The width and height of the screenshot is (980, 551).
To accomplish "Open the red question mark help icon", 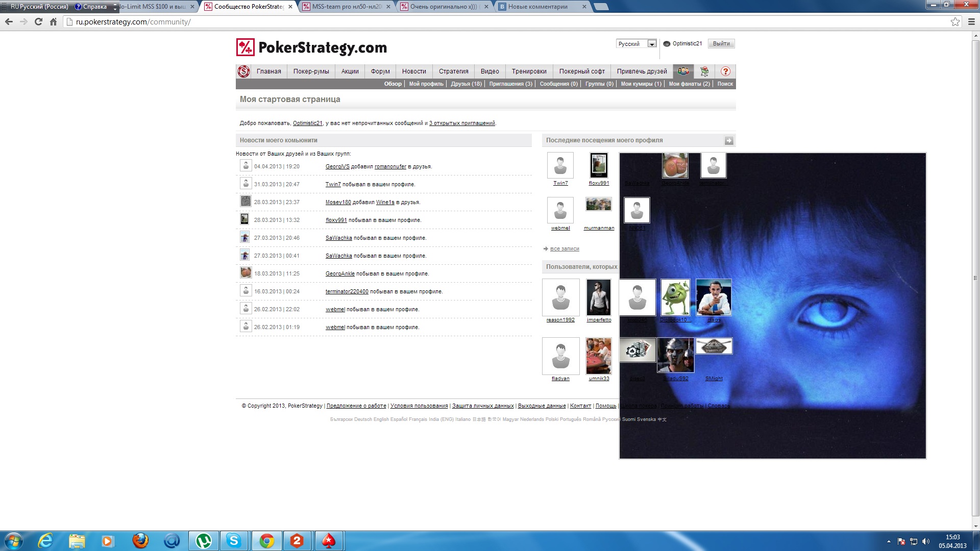I will (725, 71).
